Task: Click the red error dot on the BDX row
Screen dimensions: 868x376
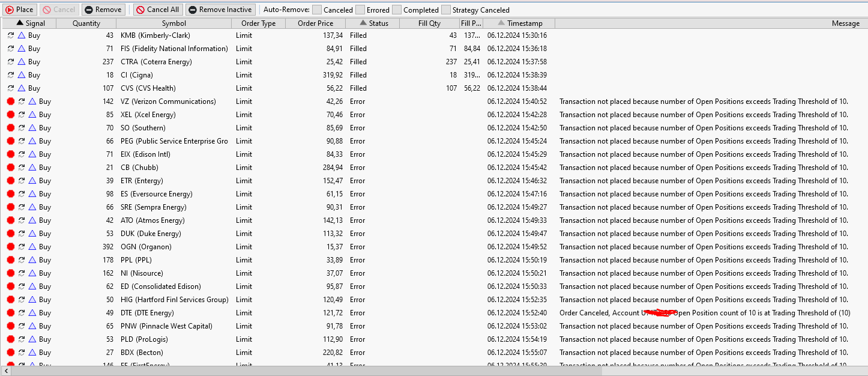Action: pos(11,353)
